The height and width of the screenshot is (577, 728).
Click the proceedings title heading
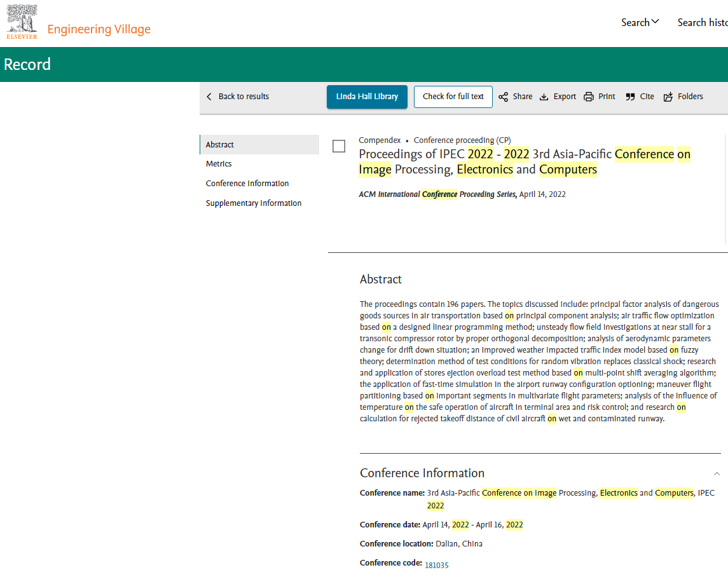(x=524, y=161)
